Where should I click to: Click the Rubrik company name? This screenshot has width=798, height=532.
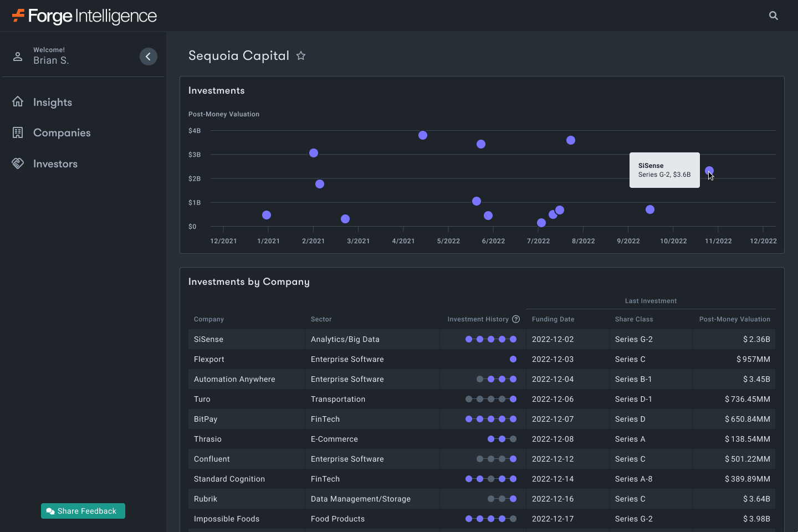(x=206, y=499)
